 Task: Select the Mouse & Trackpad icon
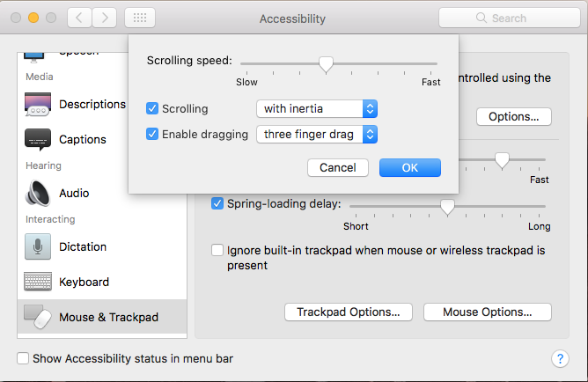(x=38, y=317)
